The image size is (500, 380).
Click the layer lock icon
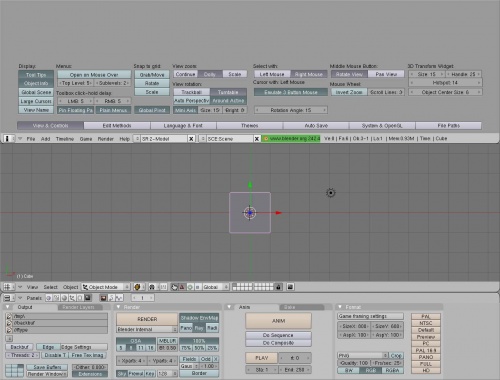click(x=278, y=287)
